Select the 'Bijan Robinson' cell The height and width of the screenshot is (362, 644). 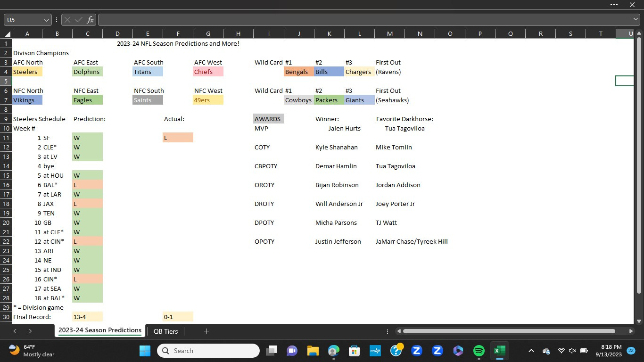coord(337,185)
